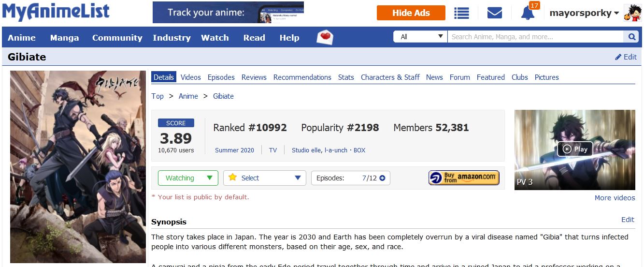Switch to the Recommendations tab

click(x=302, y=77)
